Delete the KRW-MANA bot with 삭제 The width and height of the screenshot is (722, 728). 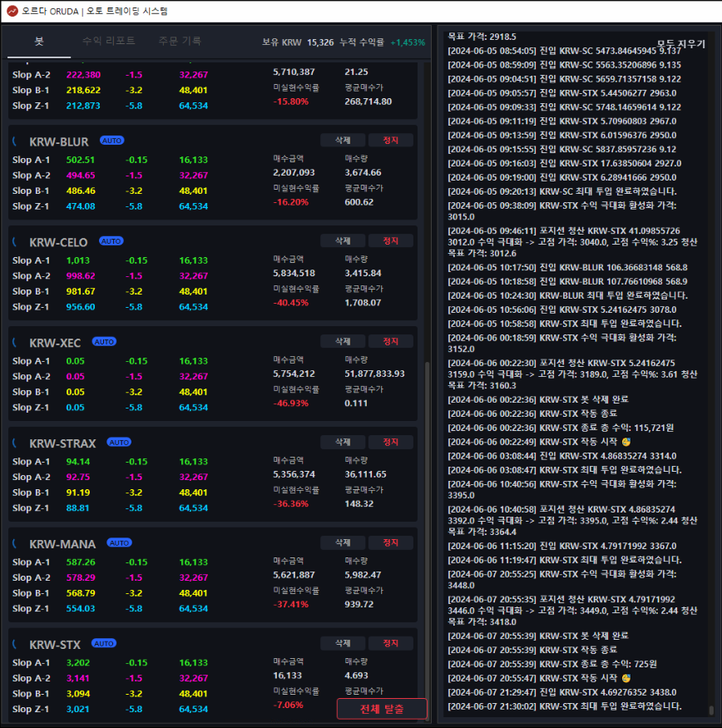343,542
